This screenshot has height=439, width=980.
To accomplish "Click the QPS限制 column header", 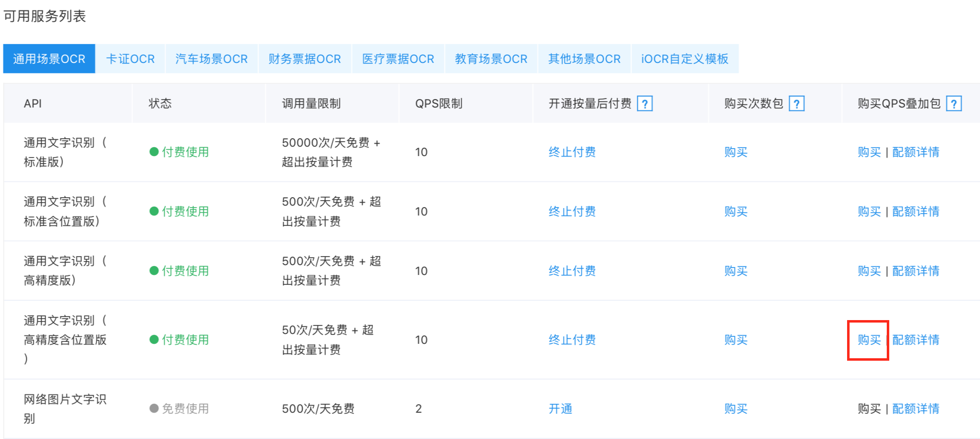I will tap(439, 104).
